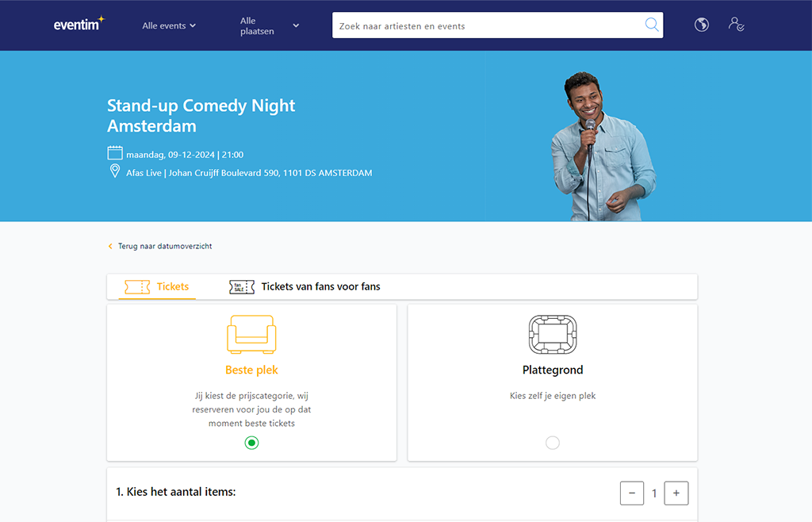
Task: Decrease item count with minus button
Action: (632, 493)
